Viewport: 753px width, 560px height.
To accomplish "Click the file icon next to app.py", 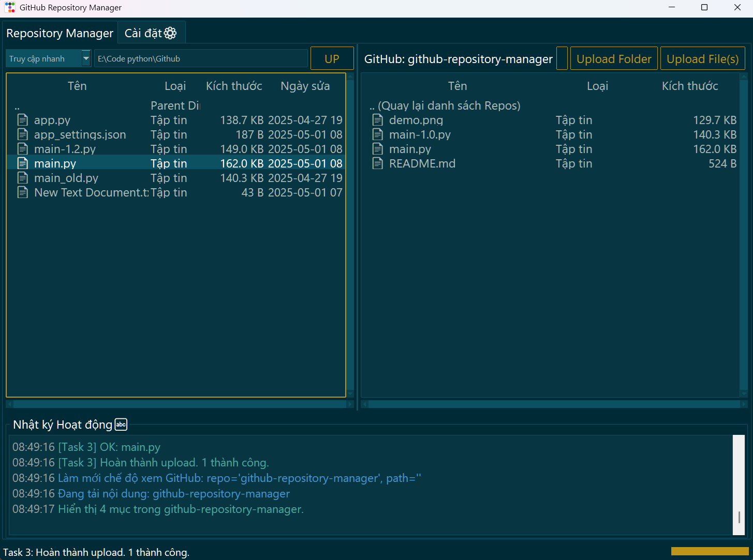I will (x=23, y=120).
